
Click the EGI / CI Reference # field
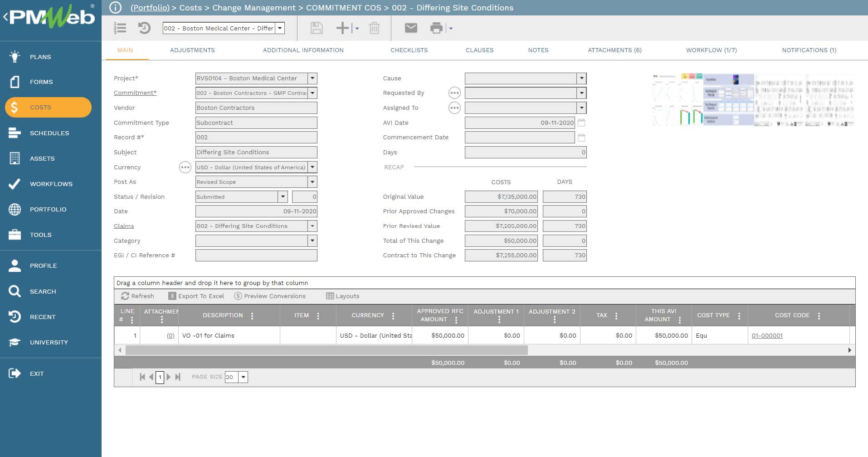coord(256,256)
